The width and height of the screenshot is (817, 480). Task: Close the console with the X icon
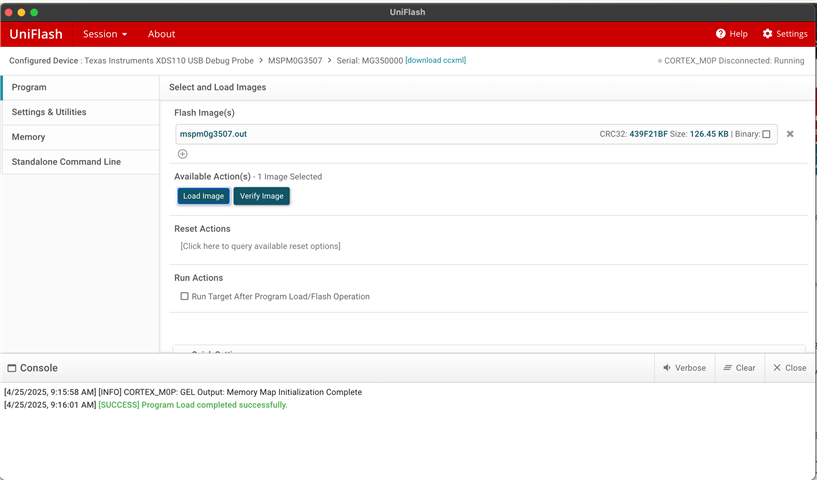[x=777, y=368]
